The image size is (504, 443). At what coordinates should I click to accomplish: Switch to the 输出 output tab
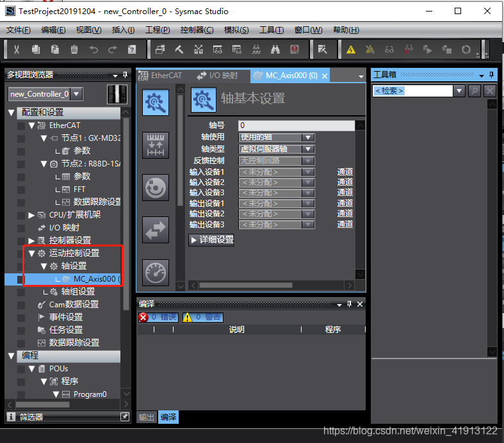(x=147, y=417)
